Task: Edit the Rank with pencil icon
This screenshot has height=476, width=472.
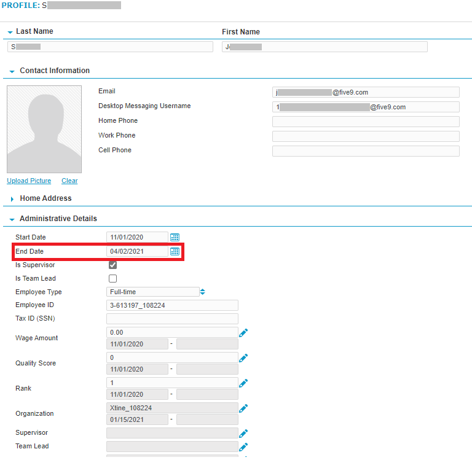Action: tap(243, 383)
